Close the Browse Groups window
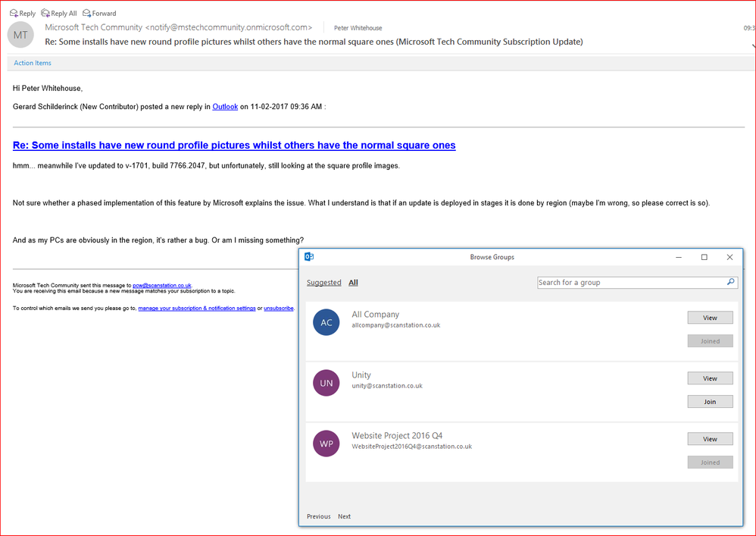Screen dimensions: 756x536 [x=729, y=257]
